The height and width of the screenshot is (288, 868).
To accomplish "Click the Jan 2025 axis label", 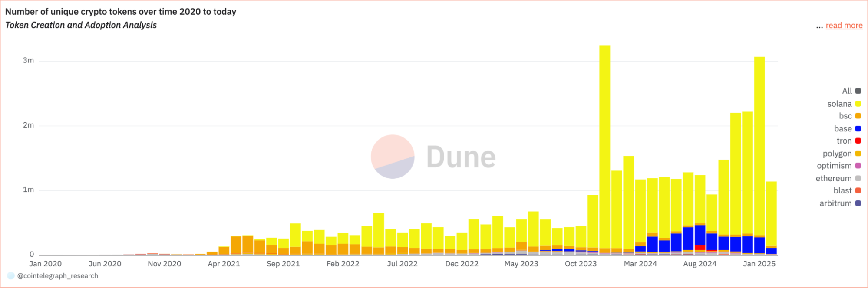I will click(x=759, y=264).
